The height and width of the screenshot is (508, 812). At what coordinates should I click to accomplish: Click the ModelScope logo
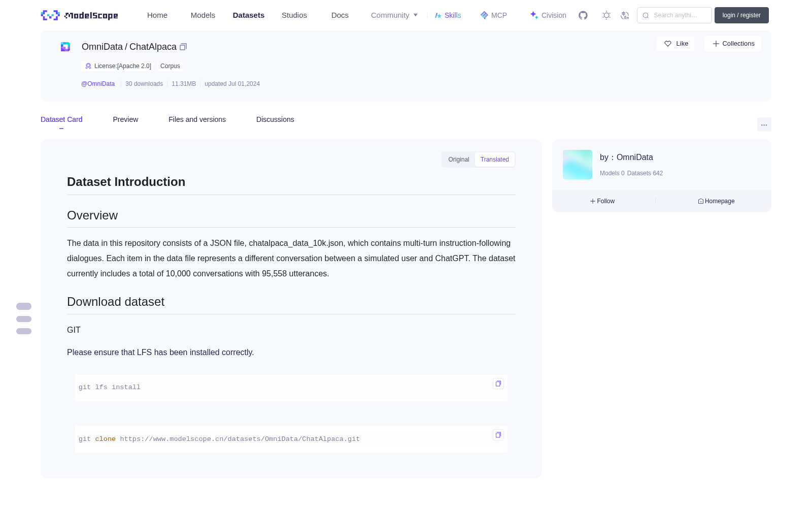pos(79,15)
